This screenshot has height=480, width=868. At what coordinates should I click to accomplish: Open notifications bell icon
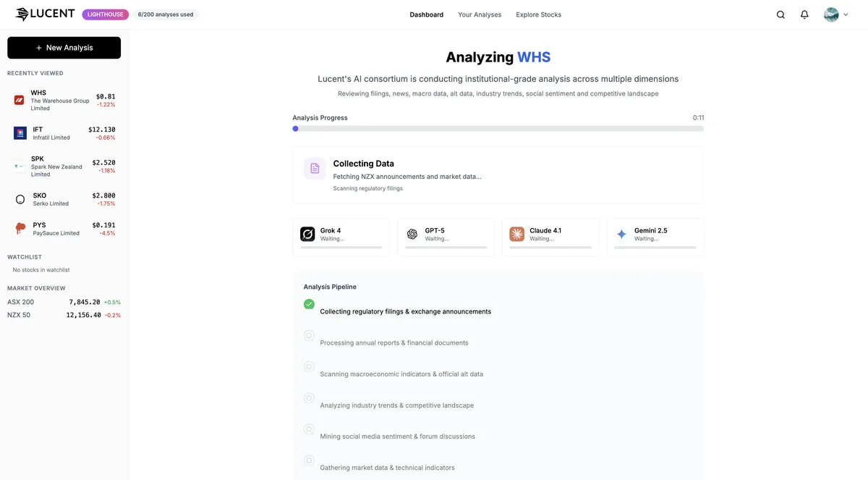[x=804, y=14]
